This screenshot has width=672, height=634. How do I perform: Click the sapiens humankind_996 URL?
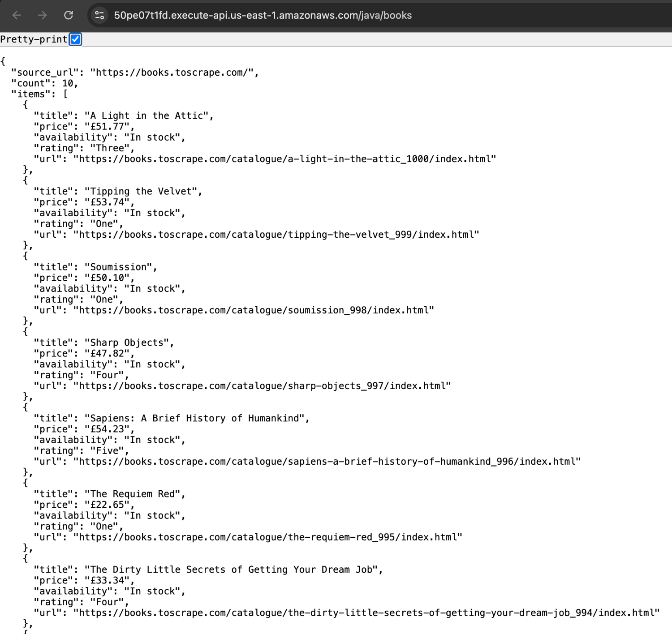(x=327, y=462)
